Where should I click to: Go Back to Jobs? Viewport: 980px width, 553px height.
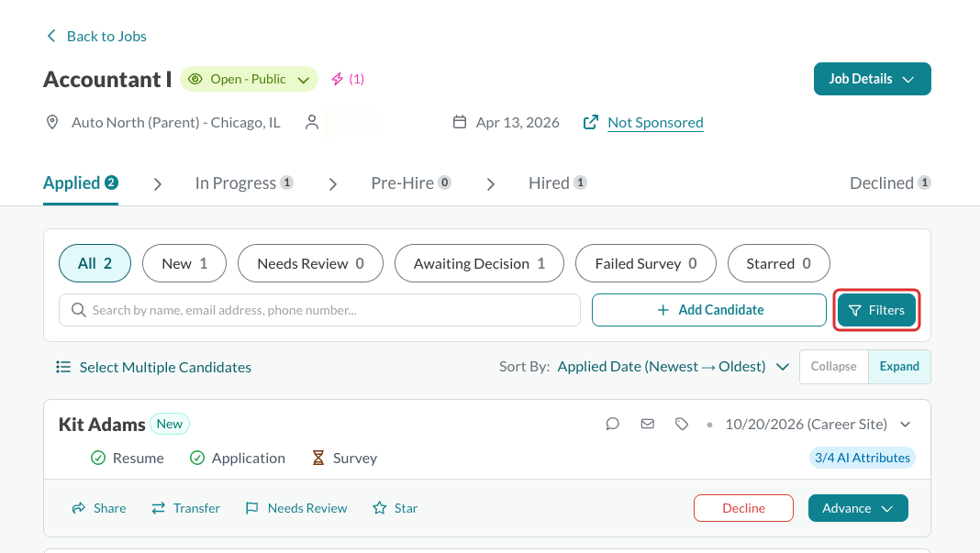pos(96,37)
